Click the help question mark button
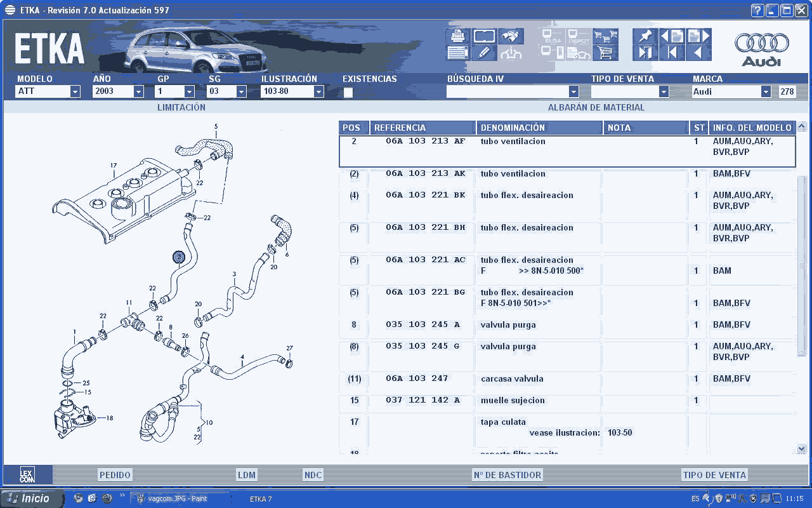Screen dimensions: 812x508 (757, 10)
